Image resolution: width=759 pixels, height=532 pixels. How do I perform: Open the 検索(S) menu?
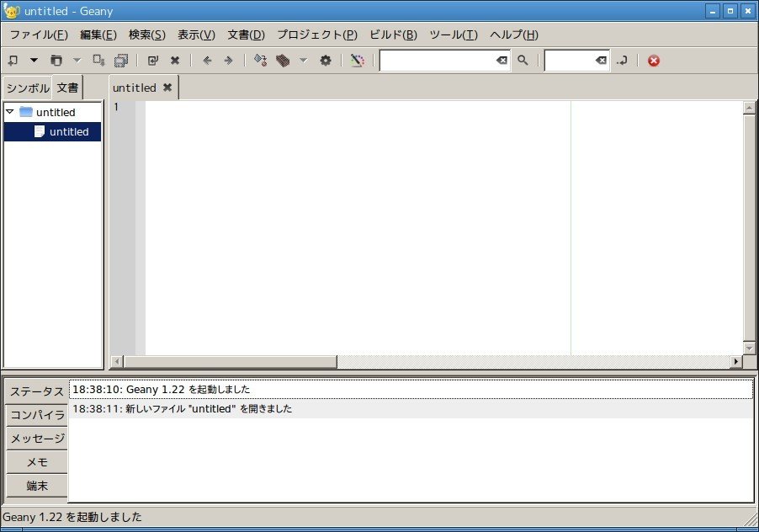click(x=147, y=35)
